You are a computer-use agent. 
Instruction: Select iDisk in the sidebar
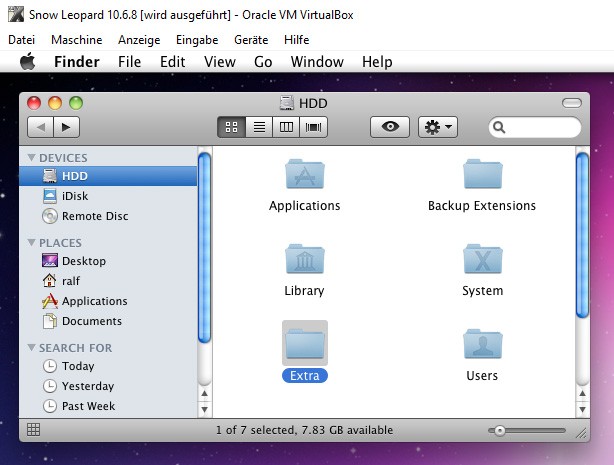pyautogui.click(x=108, y=196)
